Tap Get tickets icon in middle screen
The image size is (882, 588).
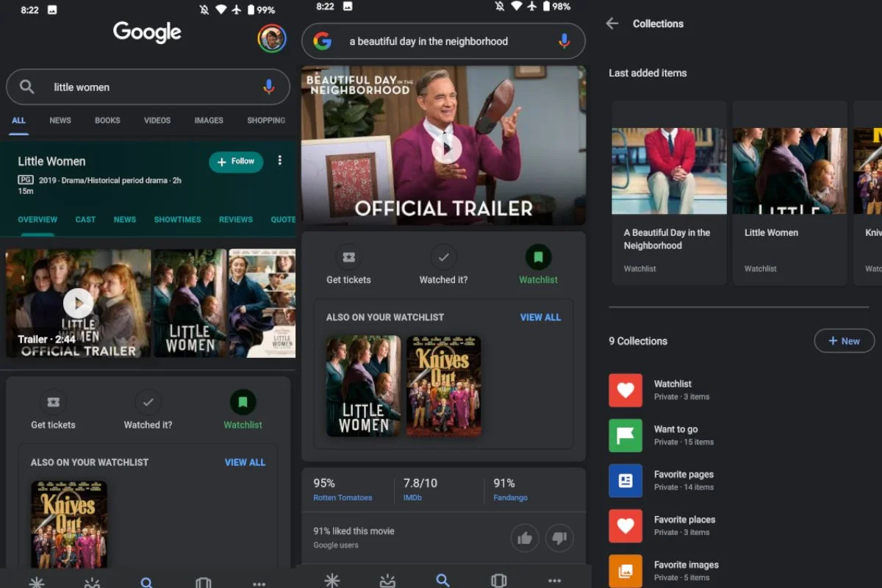point(348,257)
